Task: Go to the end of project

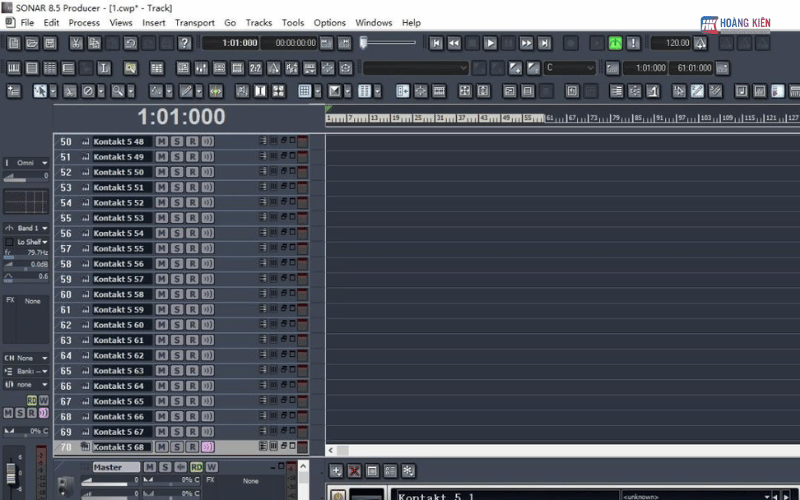Action: point(544,43)
